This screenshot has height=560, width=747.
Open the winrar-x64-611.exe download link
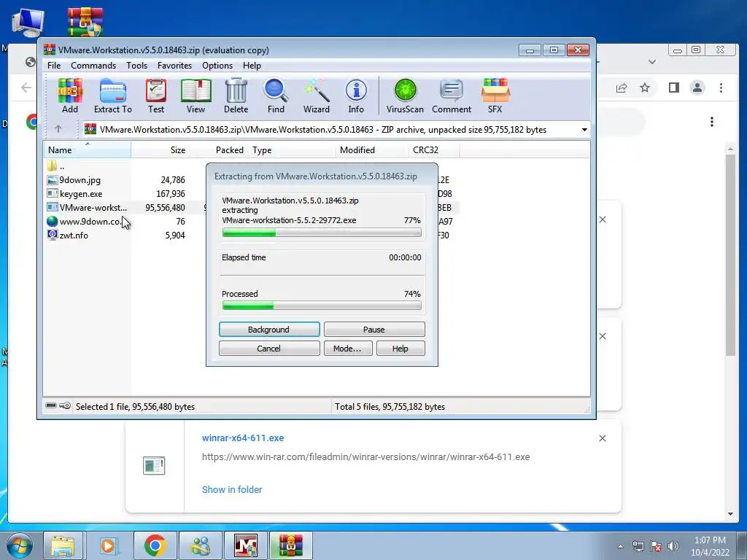tap(243, 438)
